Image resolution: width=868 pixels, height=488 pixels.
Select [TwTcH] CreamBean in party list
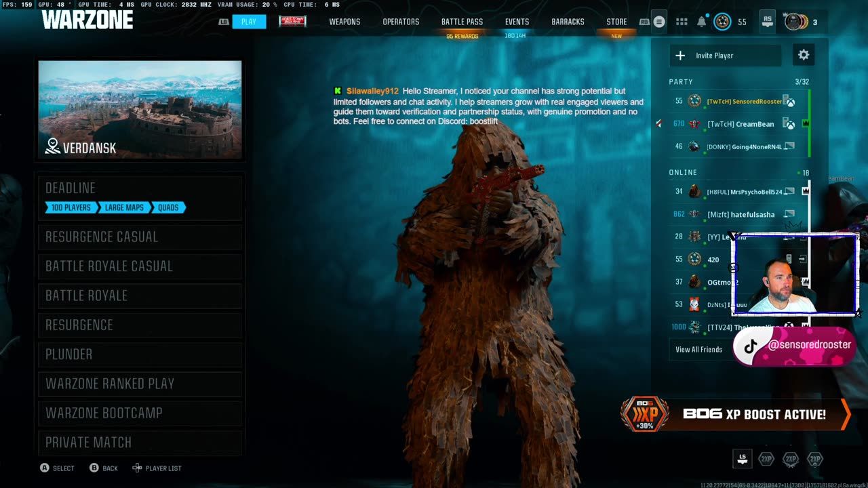(739, 124)
